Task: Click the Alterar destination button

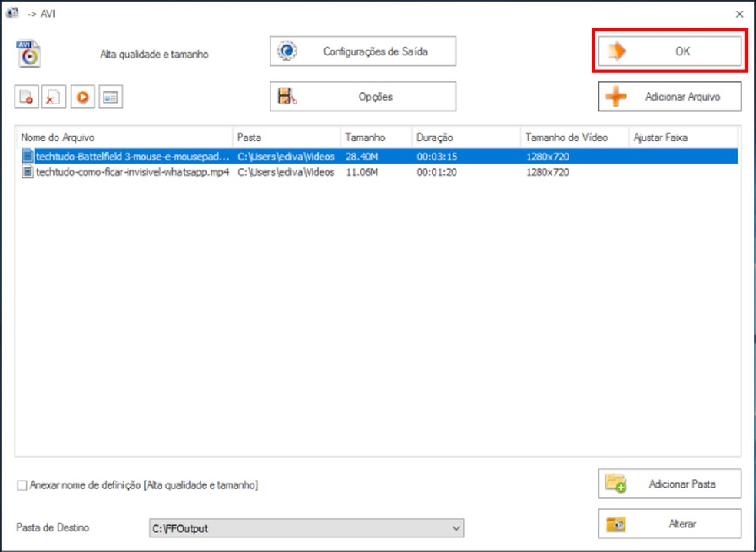Action: 670,524
